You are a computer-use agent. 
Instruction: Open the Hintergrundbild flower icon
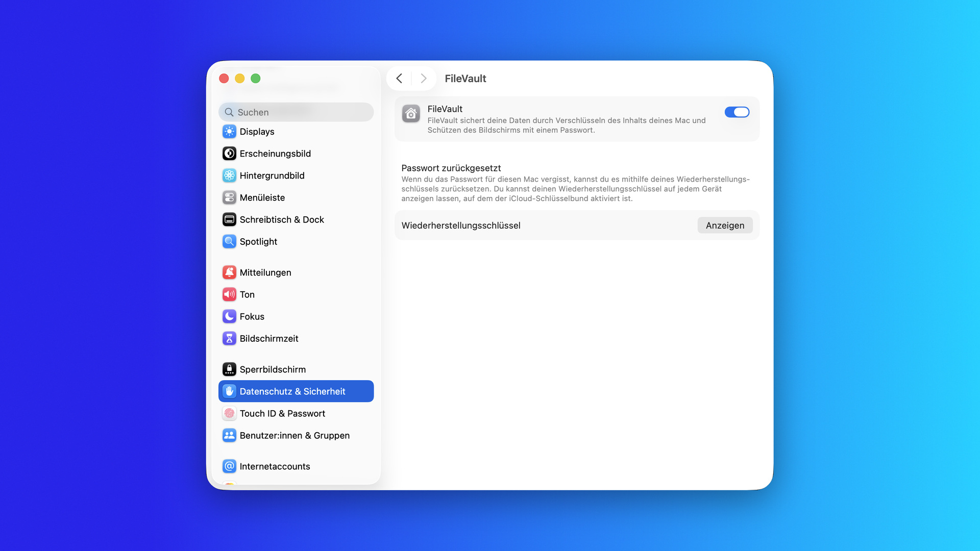pos(229,176)
